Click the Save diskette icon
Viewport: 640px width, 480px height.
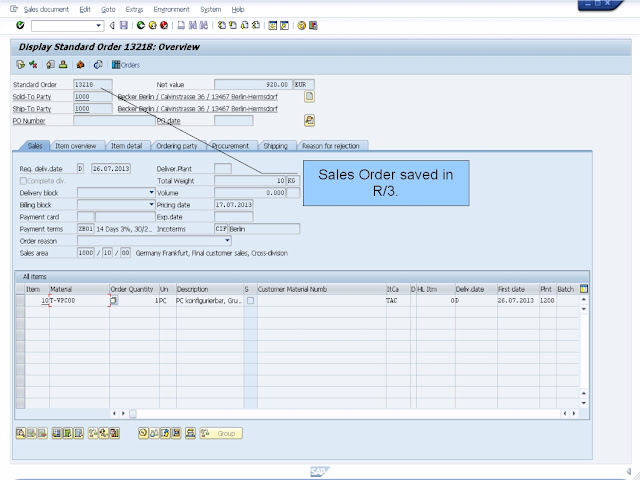pos(124,25)
